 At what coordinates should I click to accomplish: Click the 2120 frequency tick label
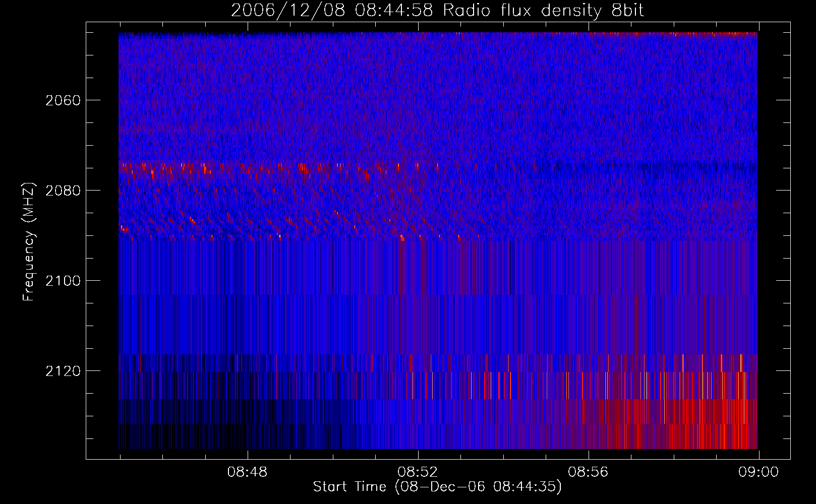click(x=63, y=371)
